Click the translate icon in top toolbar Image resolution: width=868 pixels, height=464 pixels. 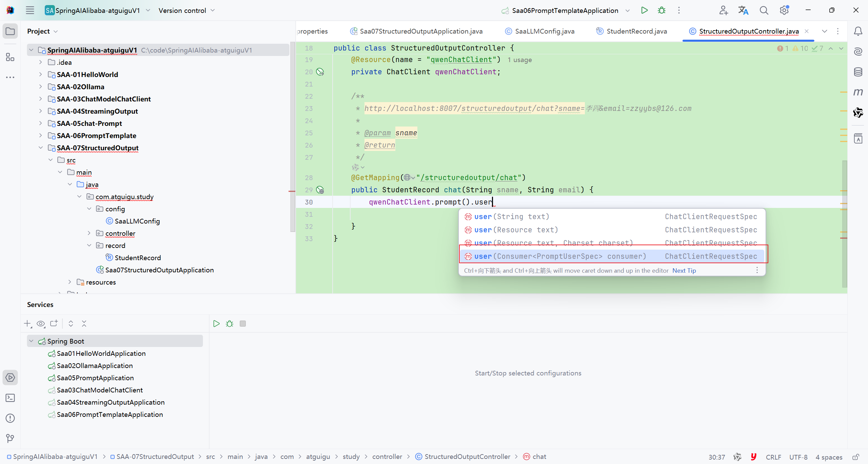click(x=743, y=11)
